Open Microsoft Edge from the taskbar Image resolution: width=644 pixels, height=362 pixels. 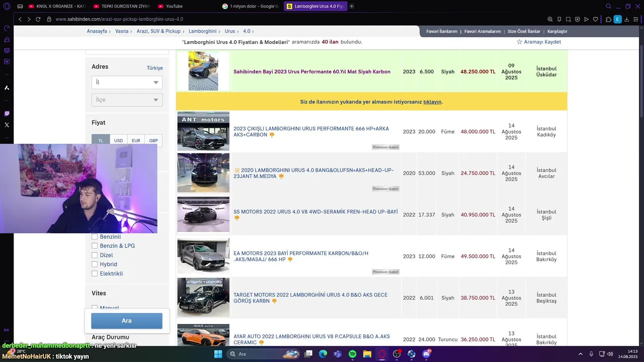click(x=323, y=354)
